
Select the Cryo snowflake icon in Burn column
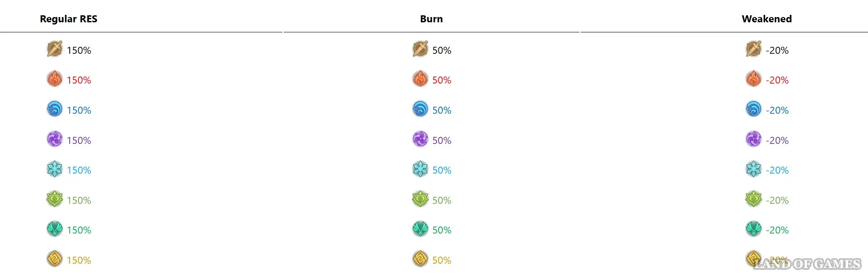click(x=420, y=169)
